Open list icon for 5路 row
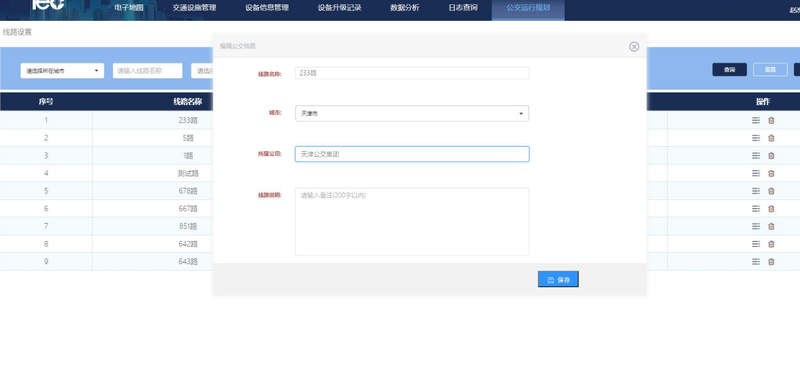800x367 pixels. (756, 138)
